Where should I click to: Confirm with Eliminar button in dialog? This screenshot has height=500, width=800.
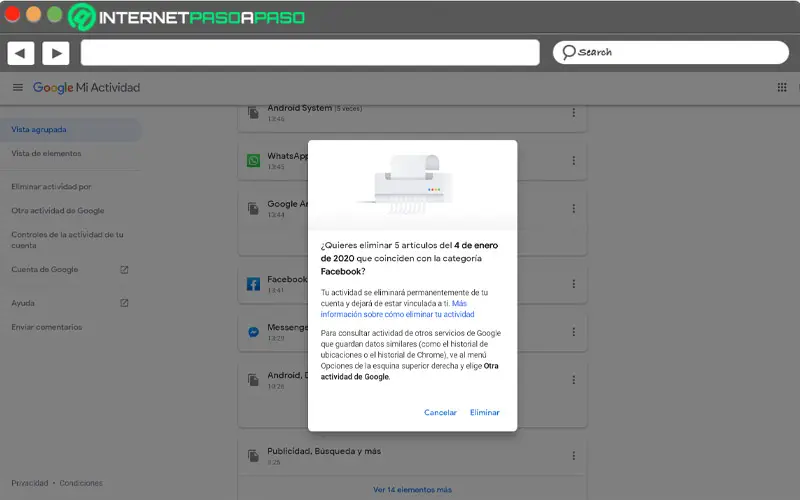pyautogui.click(x=485, y=412)
